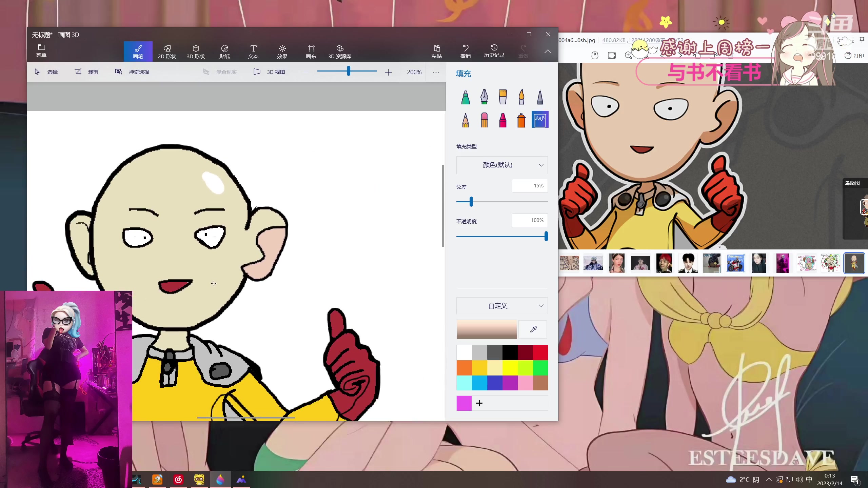Expand the 自定义 material dropdown
This screenshot has width=868, height=488.
pyautogui.click(x=502, y=306)
